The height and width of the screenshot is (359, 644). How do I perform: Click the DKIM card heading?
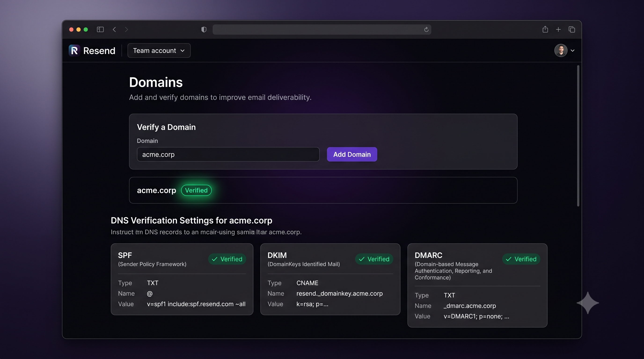click(277, 255)
